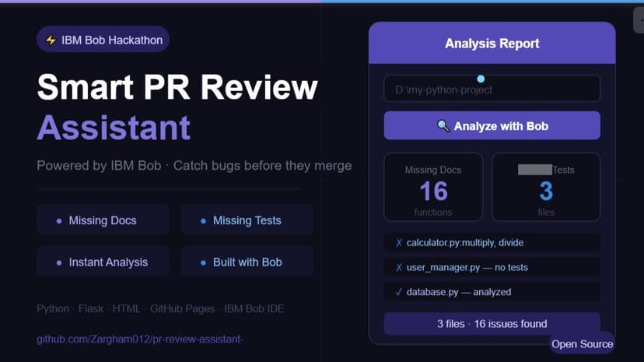The height and width of the screenshot is (362, 644).
Task: Click the Python label in tech stack
Action: 53,308
